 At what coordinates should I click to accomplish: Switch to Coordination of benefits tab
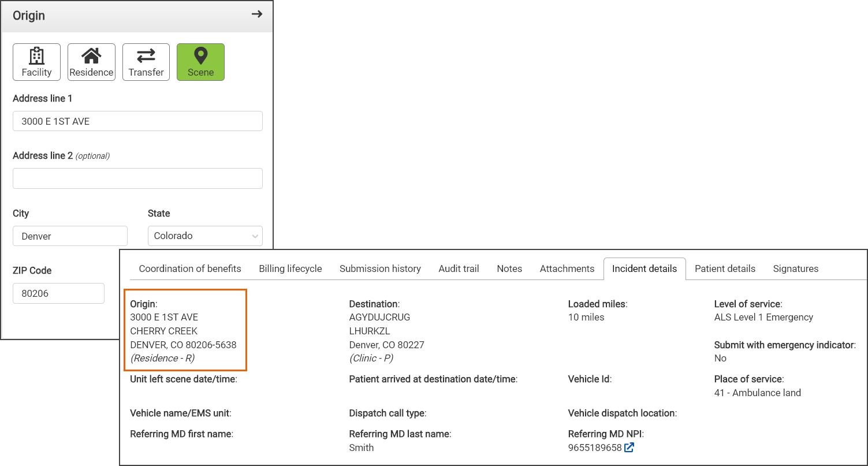click(190, 269)
